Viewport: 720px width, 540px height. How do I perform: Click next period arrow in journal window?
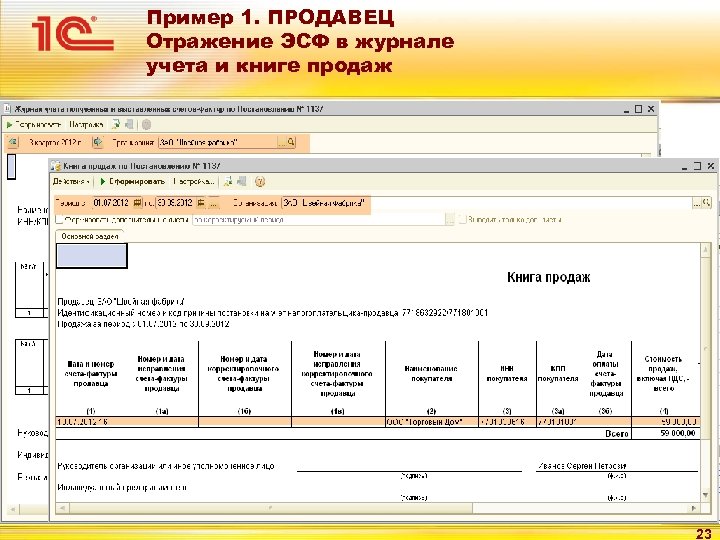point(97,142)
